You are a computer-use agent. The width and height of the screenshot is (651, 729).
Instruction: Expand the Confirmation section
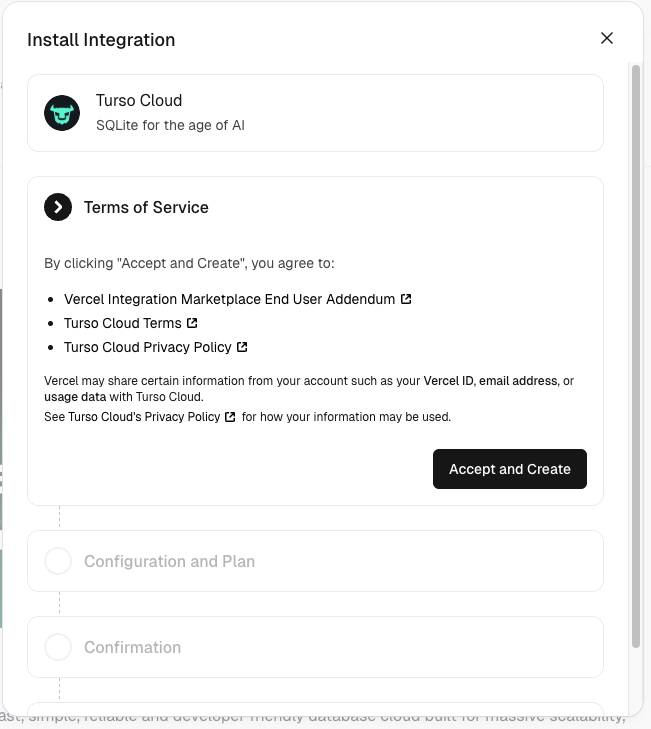[132, 647]
